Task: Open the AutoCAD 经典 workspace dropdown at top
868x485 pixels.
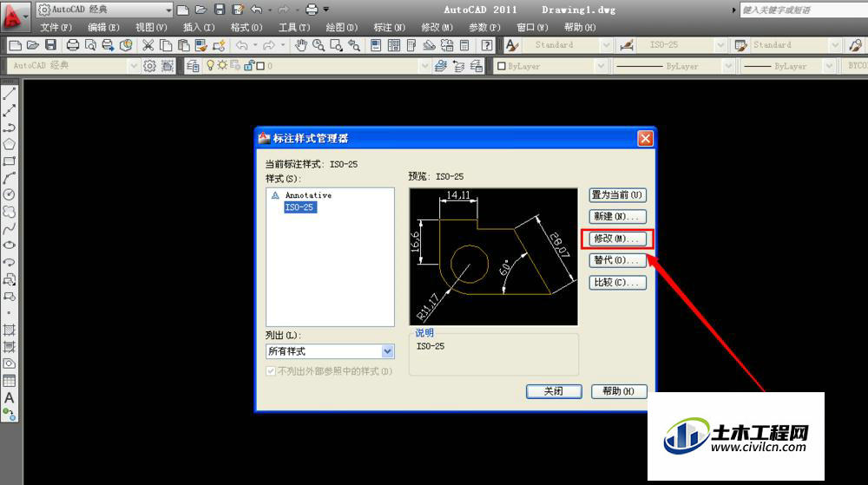Action: 105,10
